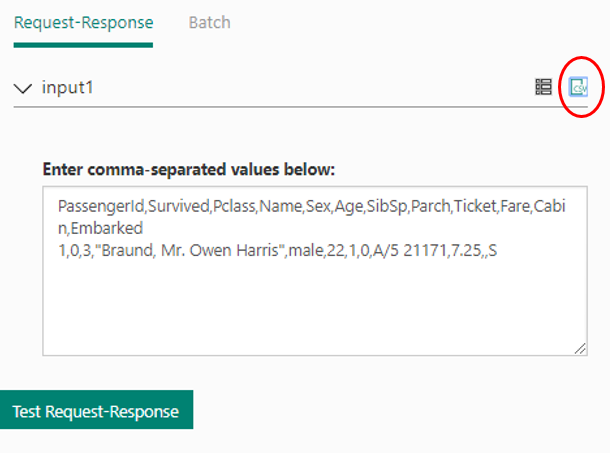This screenshot has height=453, width=610.
Task: Click empty space below the CSV data row
Action: [314, 310]
